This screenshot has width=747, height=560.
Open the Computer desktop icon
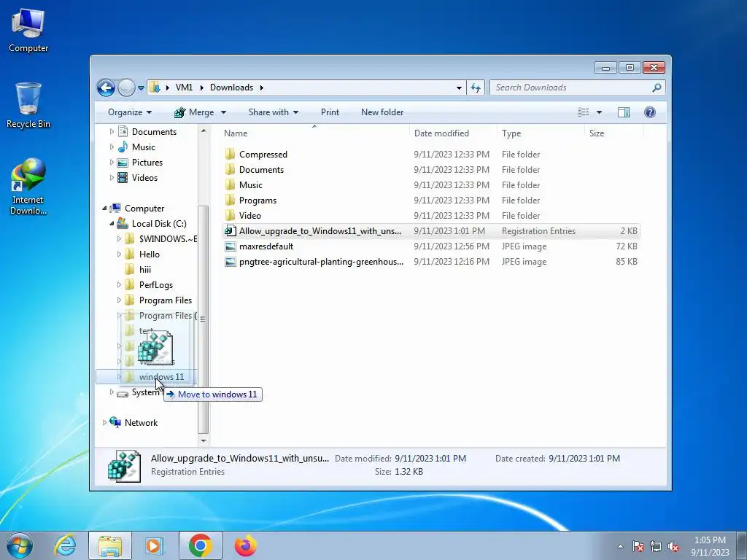coord(28,30)
